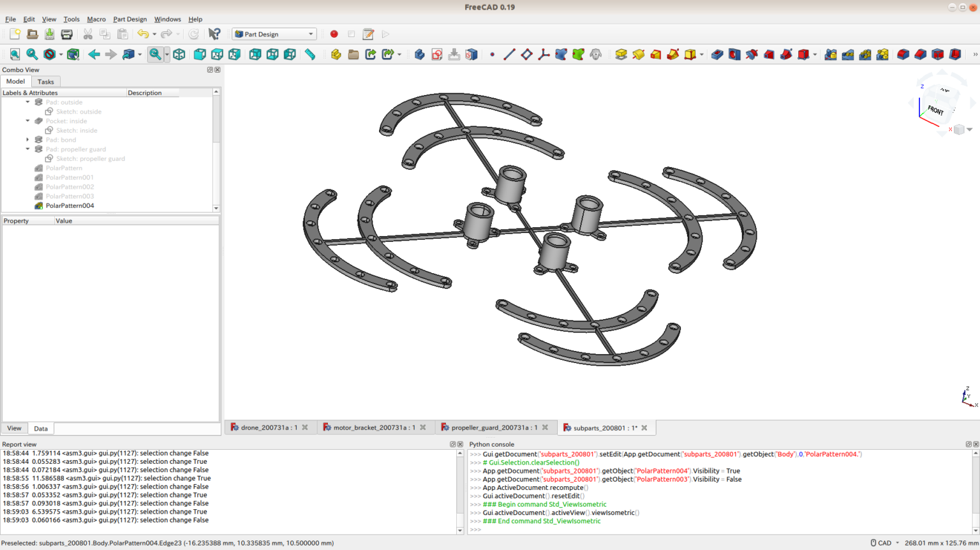Click the FRONT face of navigation cube

click(x=935, y=110)
